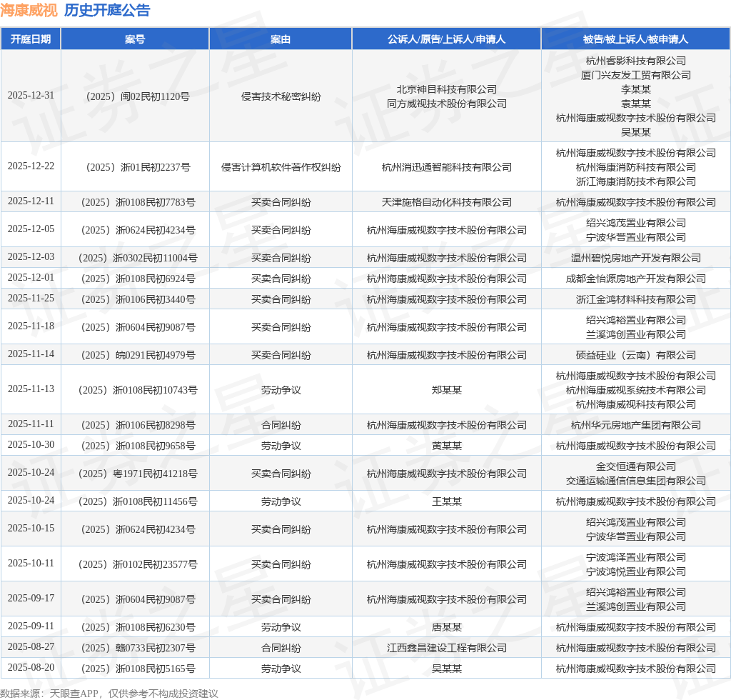
Task: Select the 公诉人/原告/上诉人/申请人 column header
Action: (x=447, y=39)
